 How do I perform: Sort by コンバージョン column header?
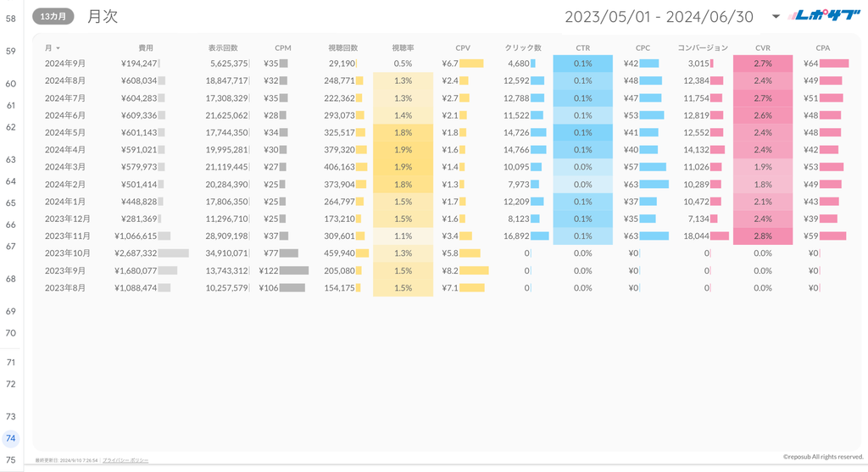(703, 48)
